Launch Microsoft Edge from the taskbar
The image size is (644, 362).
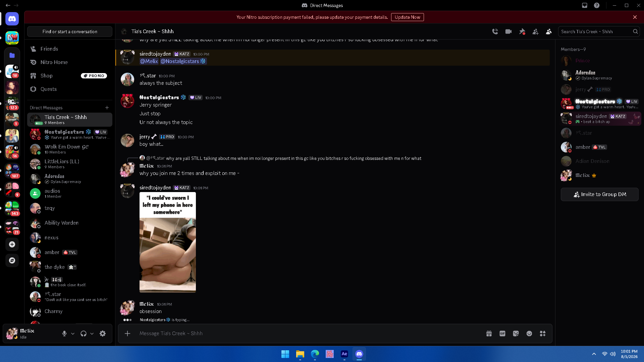click(x=315, y=354)
